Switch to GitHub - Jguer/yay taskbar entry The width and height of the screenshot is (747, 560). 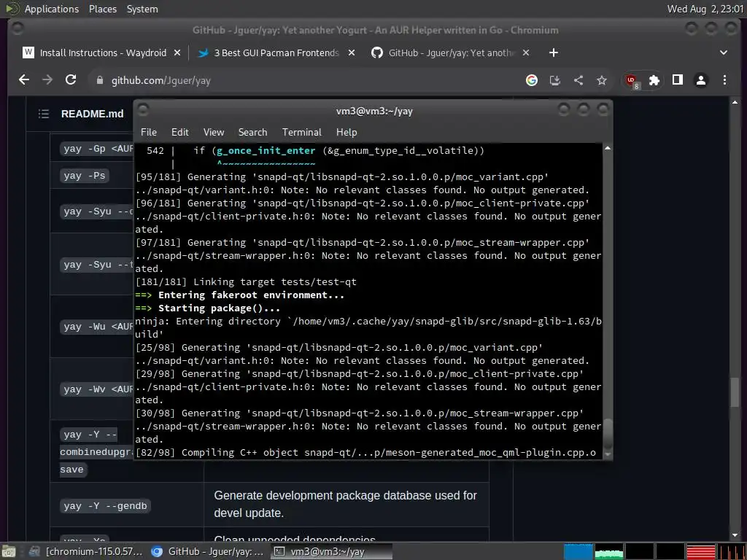[x=208, y=551]
